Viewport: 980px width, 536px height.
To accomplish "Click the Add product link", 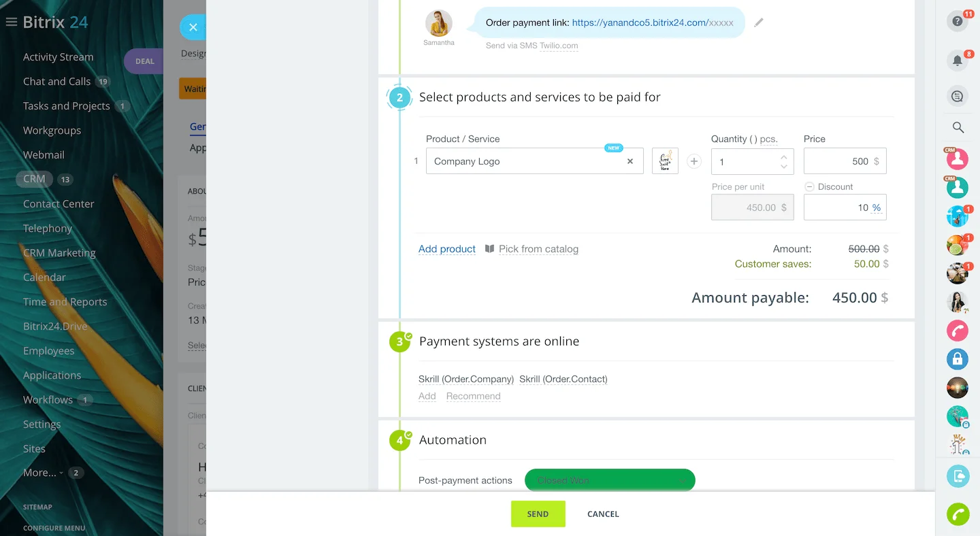I will coord(446,249).
